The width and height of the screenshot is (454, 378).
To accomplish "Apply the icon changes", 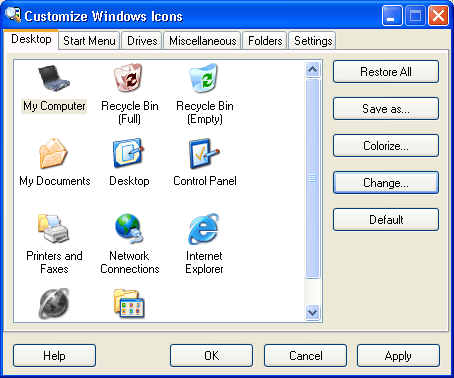I will (398, 356).
